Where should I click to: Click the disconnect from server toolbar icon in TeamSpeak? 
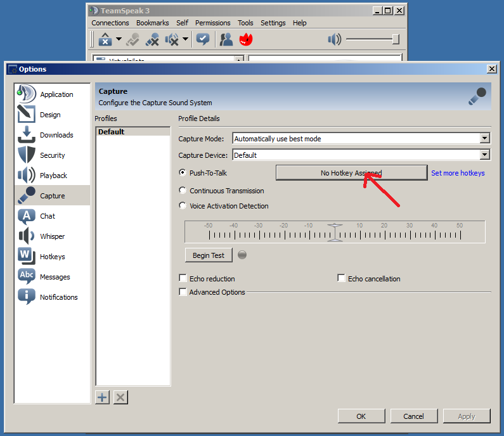tap(105, 39)
